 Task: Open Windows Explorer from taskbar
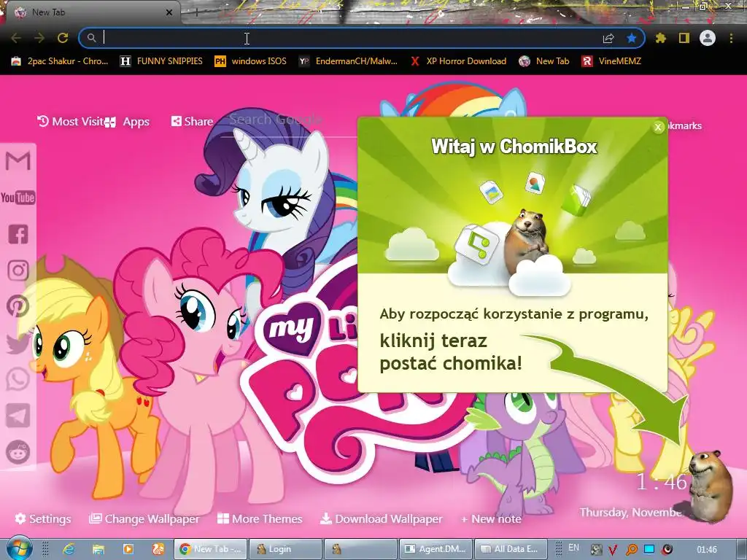pos(98,549)
